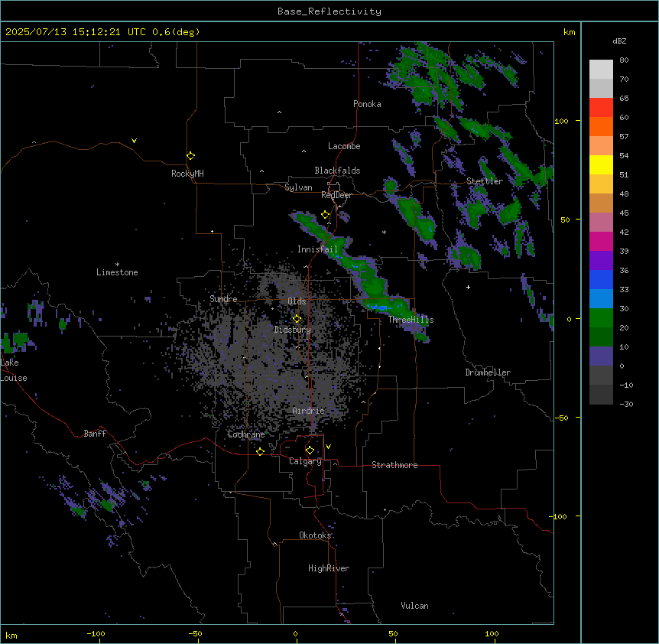Click the 2025/07/13 15:12:21 UTC timestamp
This screenshot has width=659, height=644.
click(x=76, y=32)
